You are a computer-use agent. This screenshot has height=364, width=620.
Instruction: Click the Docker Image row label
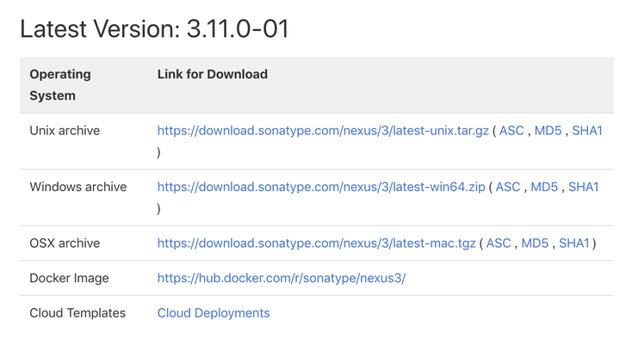[69, 278]
